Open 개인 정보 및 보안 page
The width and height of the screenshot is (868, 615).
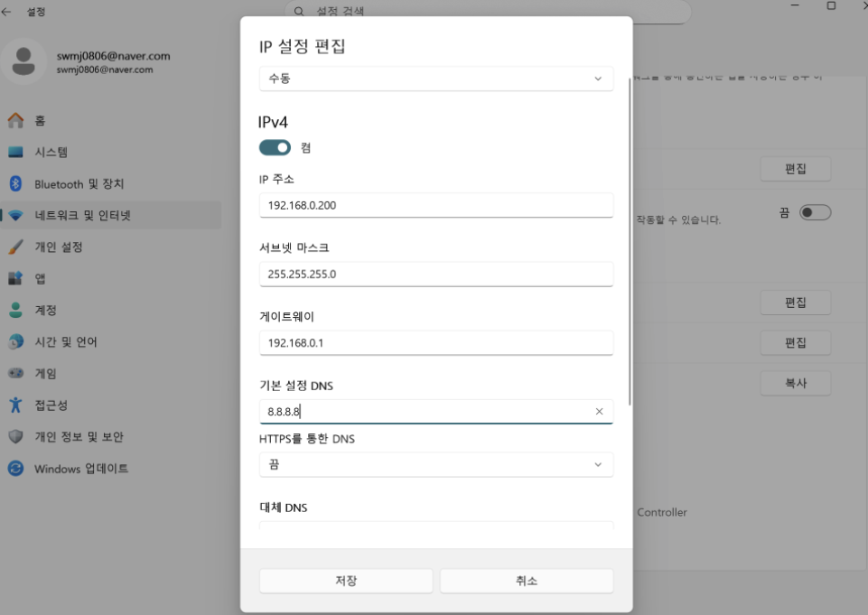[79, 437]
